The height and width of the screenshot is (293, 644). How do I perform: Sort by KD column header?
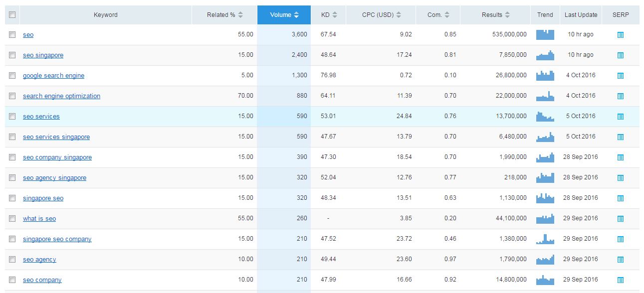click(328, 15)
